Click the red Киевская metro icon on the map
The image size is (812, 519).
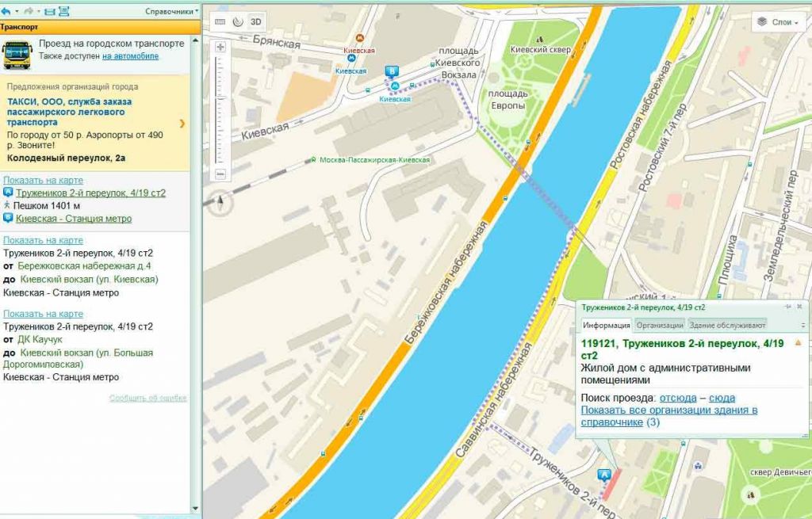(x=359, y=38)
